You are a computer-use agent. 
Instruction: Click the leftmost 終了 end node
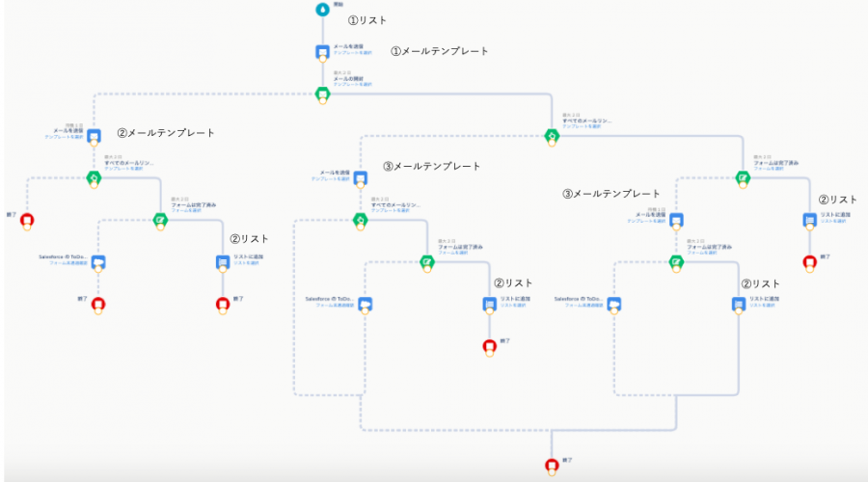point(27,220)
